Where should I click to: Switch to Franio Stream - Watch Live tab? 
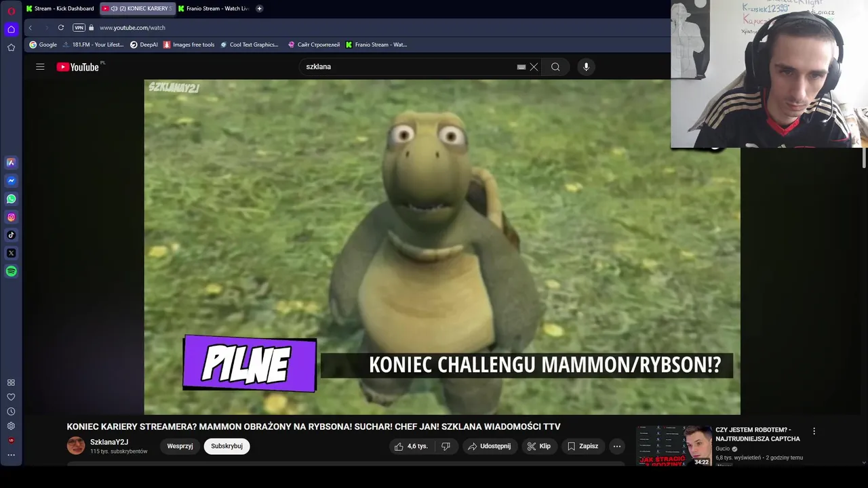215,9
